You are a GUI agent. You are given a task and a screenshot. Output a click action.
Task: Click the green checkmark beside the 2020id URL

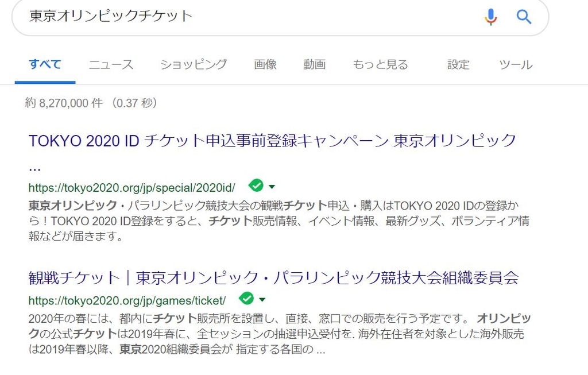click(x=256, y=185)
